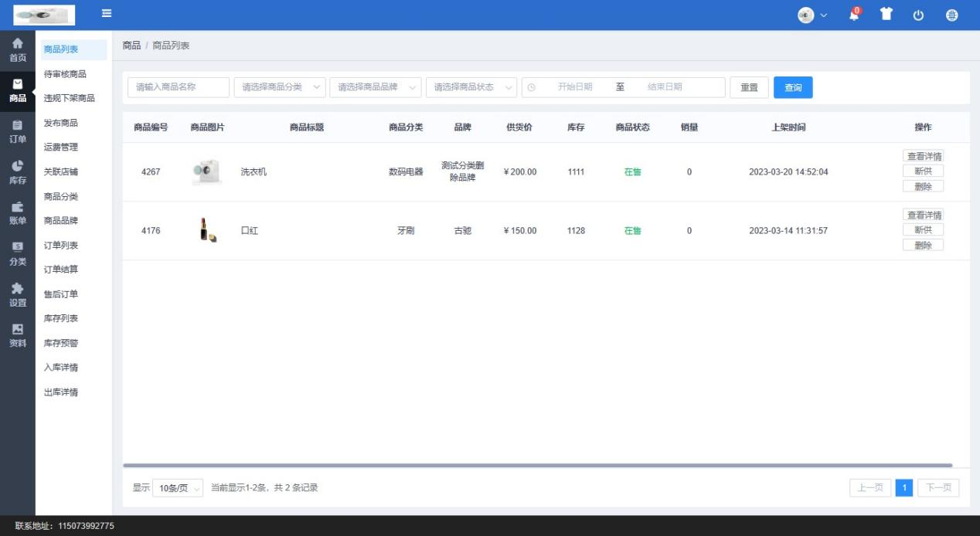The width and height of the screenshot is (980, 536).
Task: Click the 口红 product title
Action: click(250, 231)
